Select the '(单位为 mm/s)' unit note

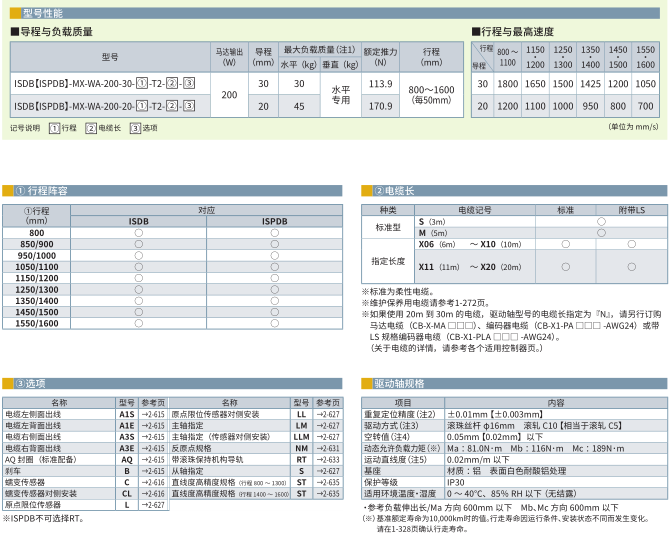click(x=633, y=127)
